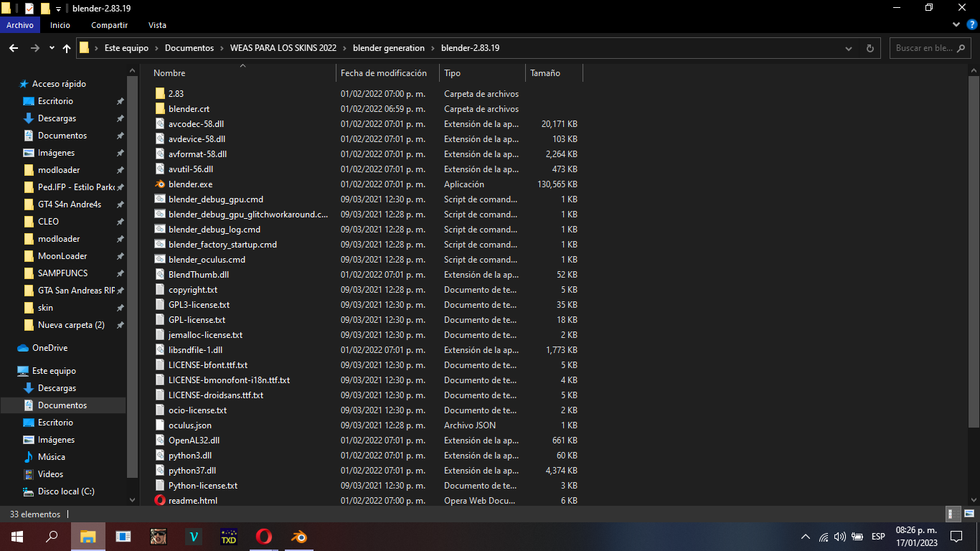Click the New folder icon in the title bar
This screenshot has width=980, height=551.
[45, 8]
